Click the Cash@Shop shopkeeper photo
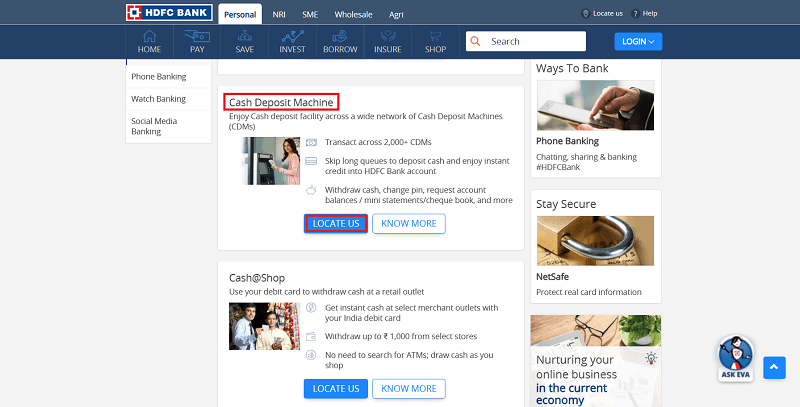Viewport: 800px width, 407px height. pos(264,326)
